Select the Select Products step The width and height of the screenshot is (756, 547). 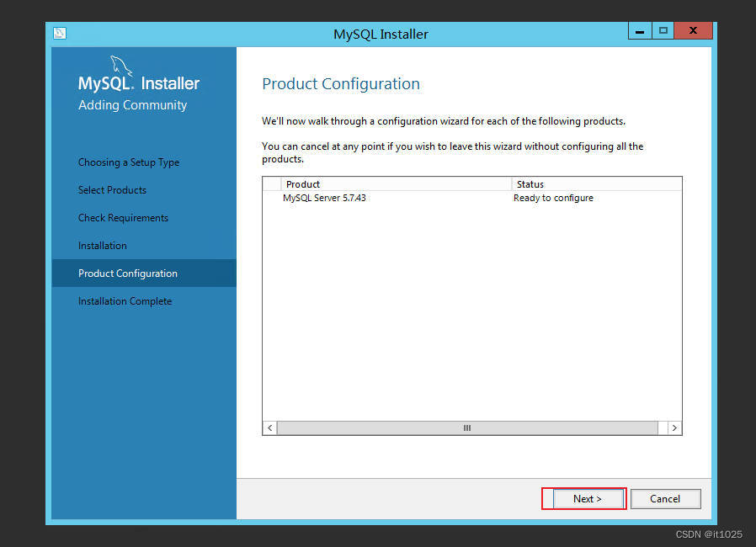[x=112, y=189]
